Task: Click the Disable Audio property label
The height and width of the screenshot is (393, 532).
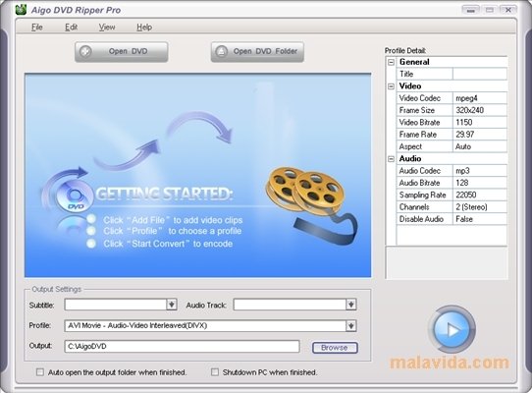Action: click(421, 219)
